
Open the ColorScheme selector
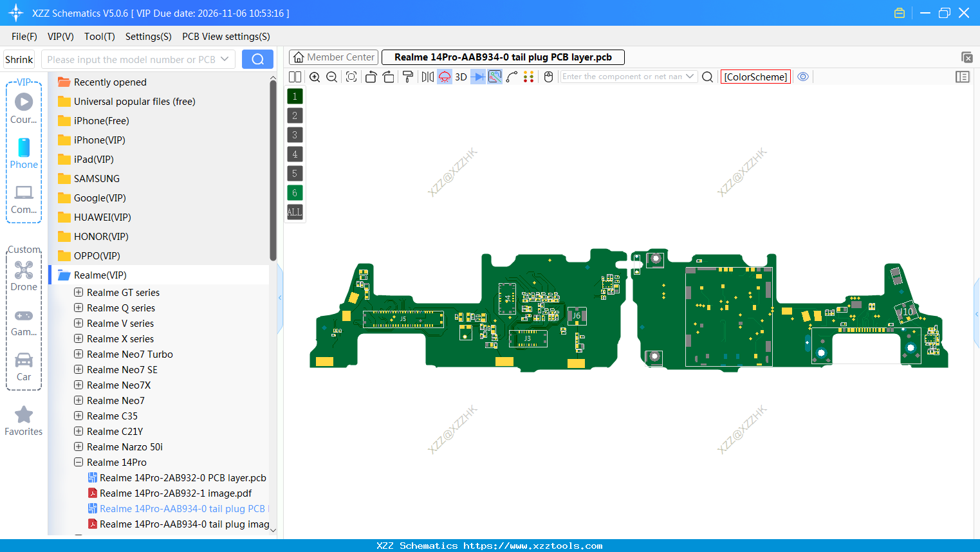point(755,76)
